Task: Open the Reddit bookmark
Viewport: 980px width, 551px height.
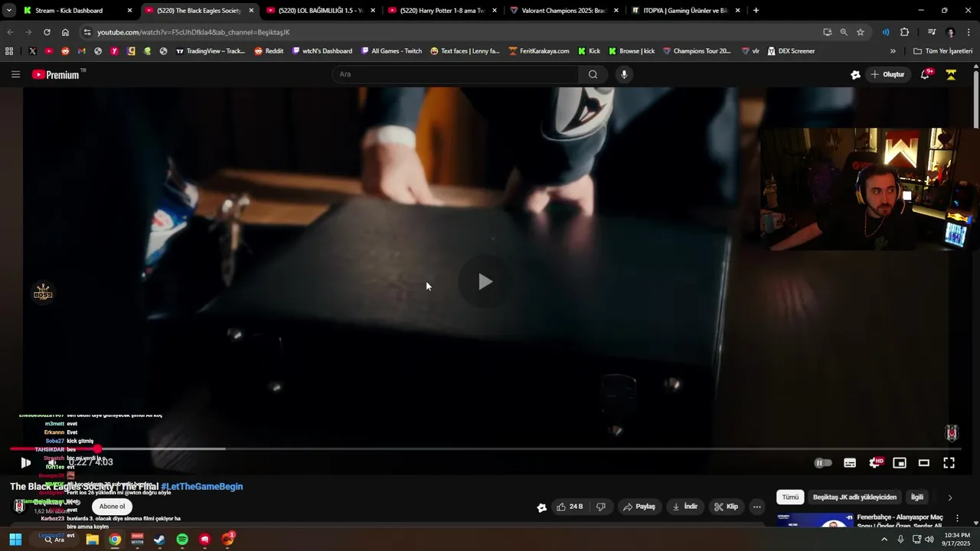Action: tap(269, 51)
